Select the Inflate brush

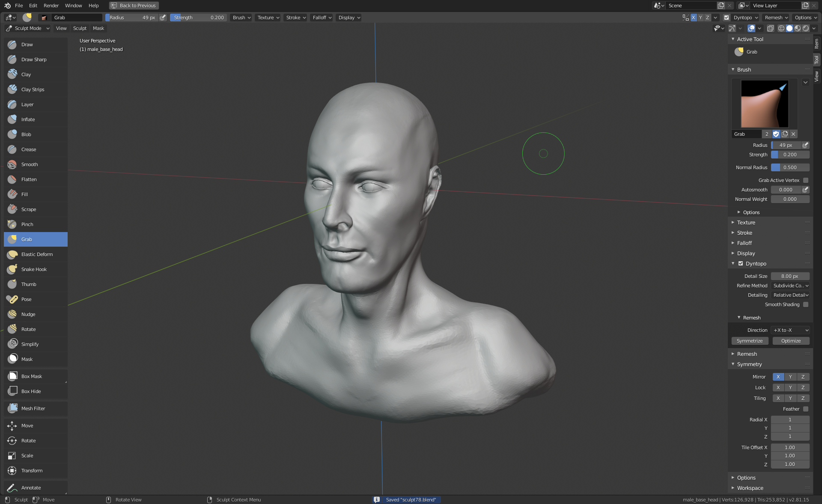click(x=28, y=119)
